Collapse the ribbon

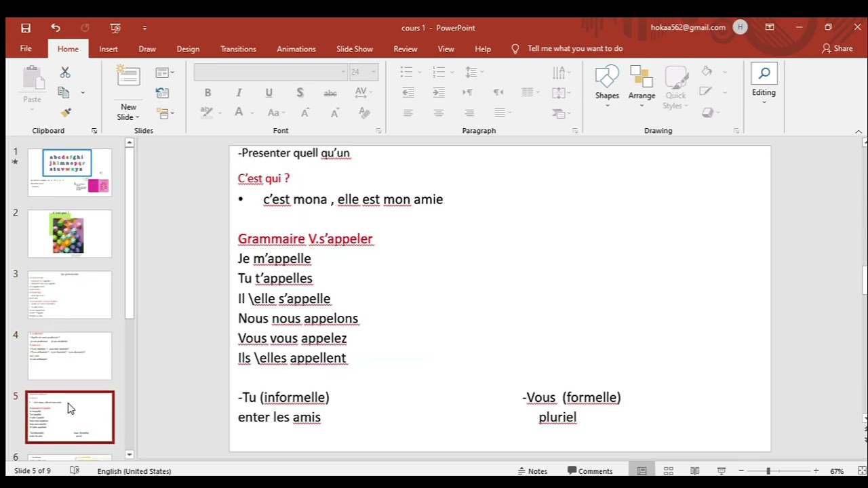pos(859,131)
